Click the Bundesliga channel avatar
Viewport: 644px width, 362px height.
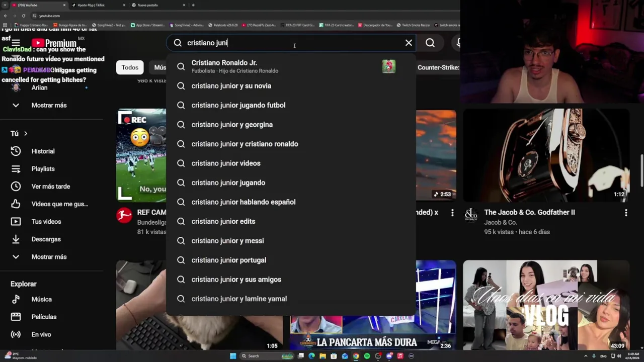pyautogui.click(x=124, y=215)
